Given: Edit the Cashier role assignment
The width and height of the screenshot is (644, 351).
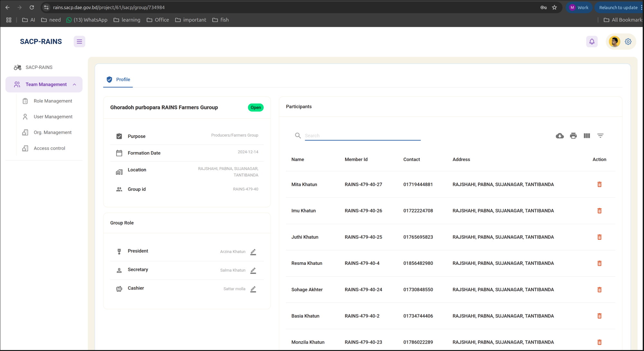Looking at the screenshot, I should [x=253, y=289].
